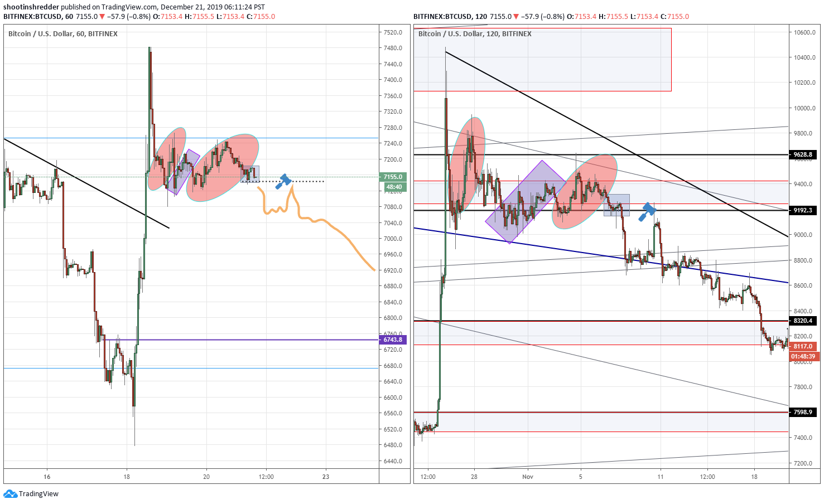
Task: Click the 6440.0 value on the left price axis
Action: pyautogui.click(x=393, y=461)
